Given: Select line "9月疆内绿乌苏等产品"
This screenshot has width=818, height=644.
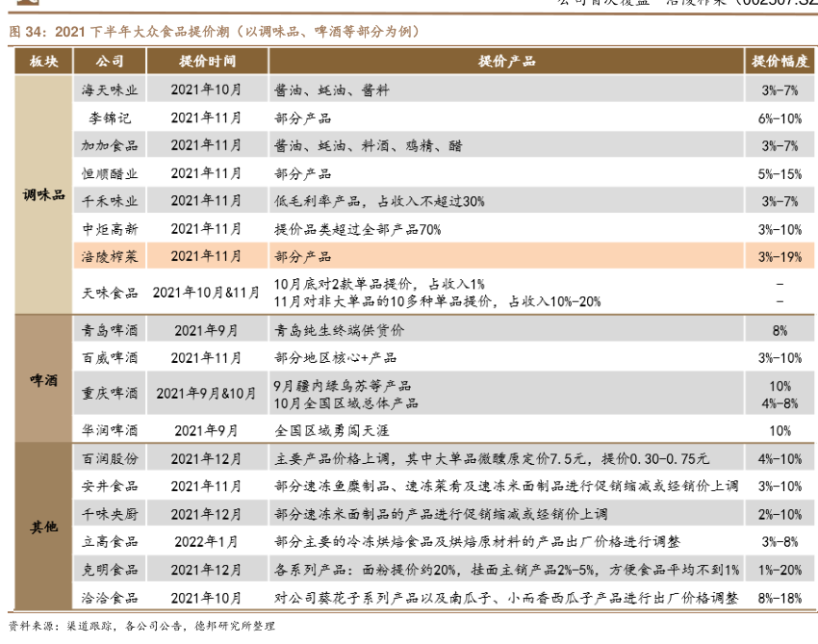Looking at the screenshot, I should [343, 386].
